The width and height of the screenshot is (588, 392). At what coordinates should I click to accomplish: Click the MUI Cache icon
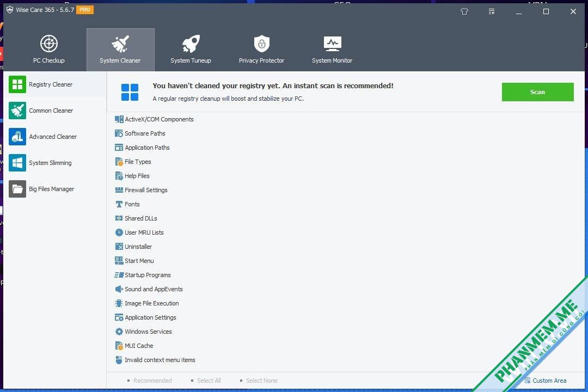coord(119,346)
